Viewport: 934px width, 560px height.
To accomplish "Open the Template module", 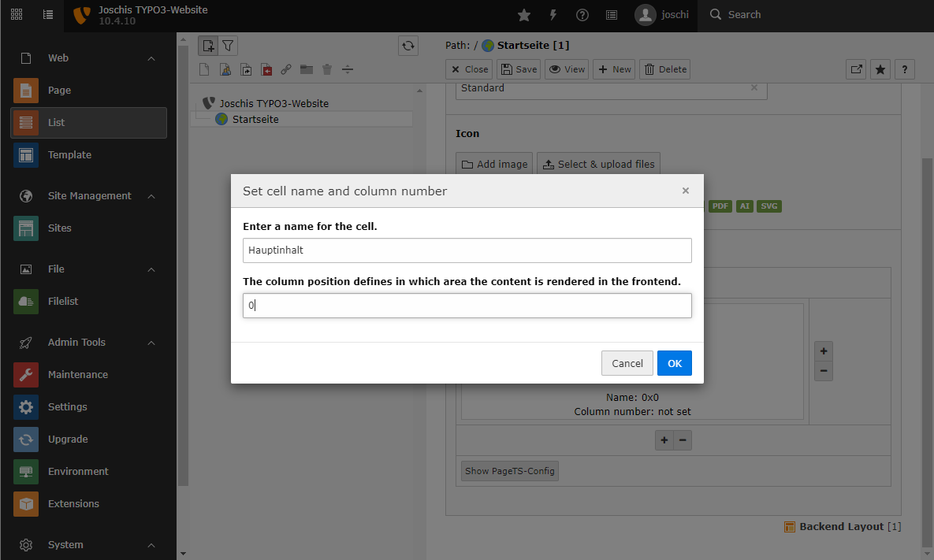I will [x=69, y=155].
